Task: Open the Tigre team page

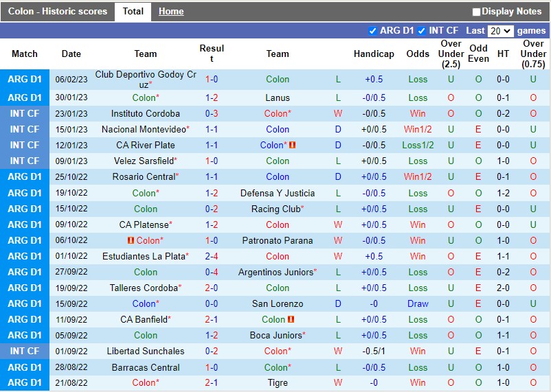Action: 278,383
